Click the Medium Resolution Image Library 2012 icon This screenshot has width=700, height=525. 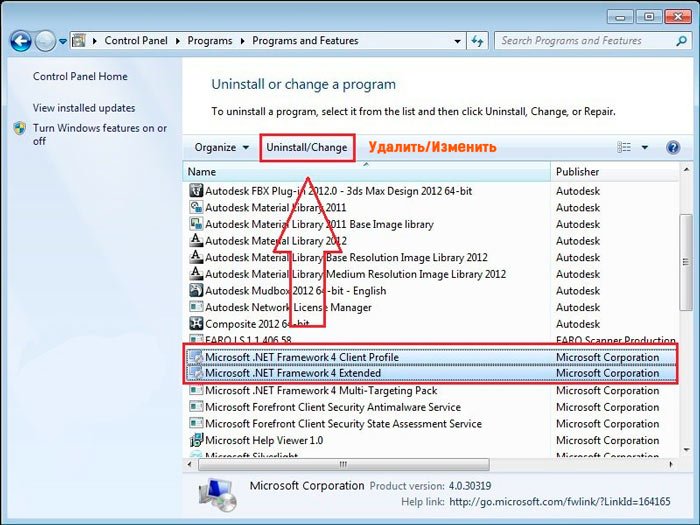tap(196, 274)
